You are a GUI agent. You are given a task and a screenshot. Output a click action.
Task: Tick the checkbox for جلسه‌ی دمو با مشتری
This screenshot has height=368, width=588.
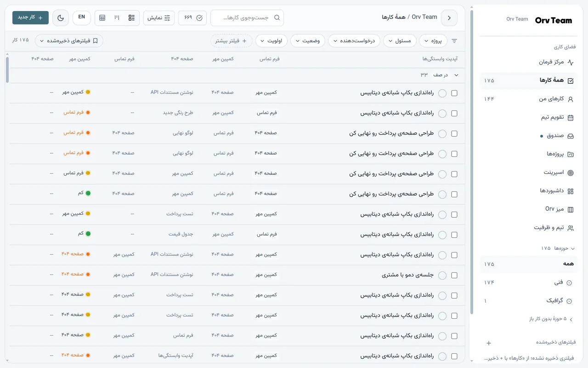pyautogui.click(x=454, y=275)
